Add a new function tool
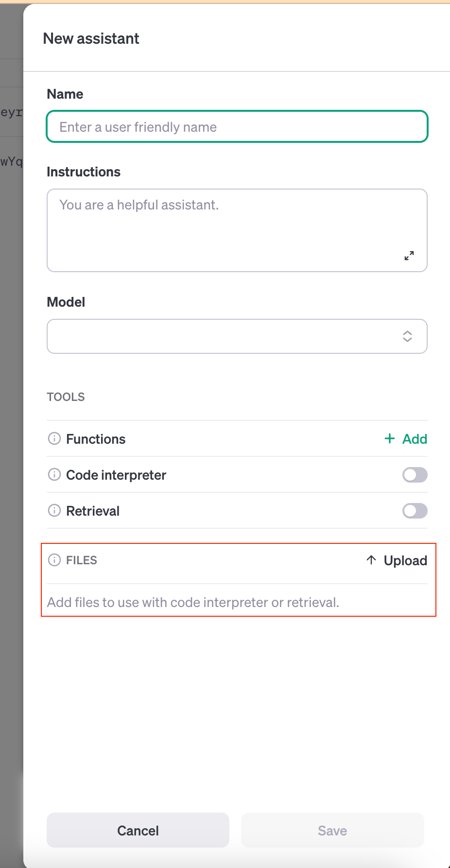This screenshot has height=868, width=450. coord(406,439)
